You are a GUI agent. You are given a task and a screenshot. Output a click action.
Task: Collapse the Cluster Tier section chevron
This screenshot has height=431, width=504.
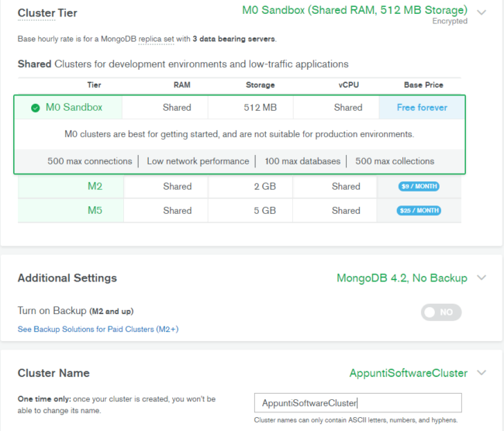482,12
